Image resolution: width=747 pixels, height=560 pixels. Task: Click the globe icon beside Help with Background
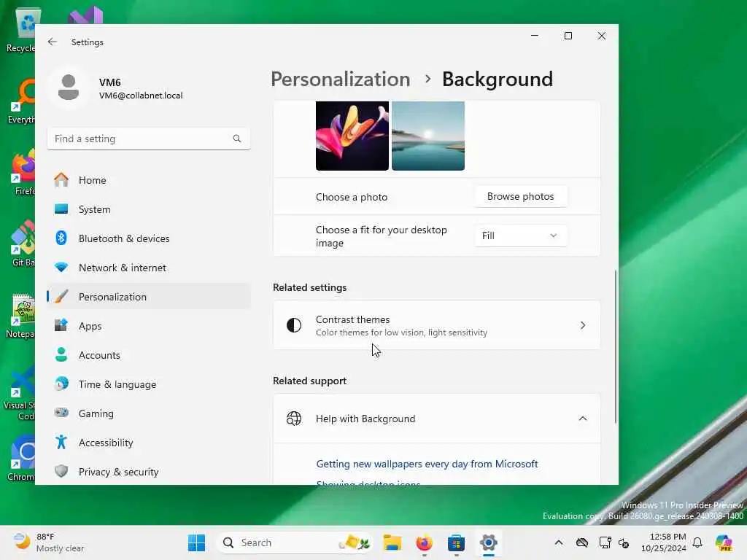294,419
